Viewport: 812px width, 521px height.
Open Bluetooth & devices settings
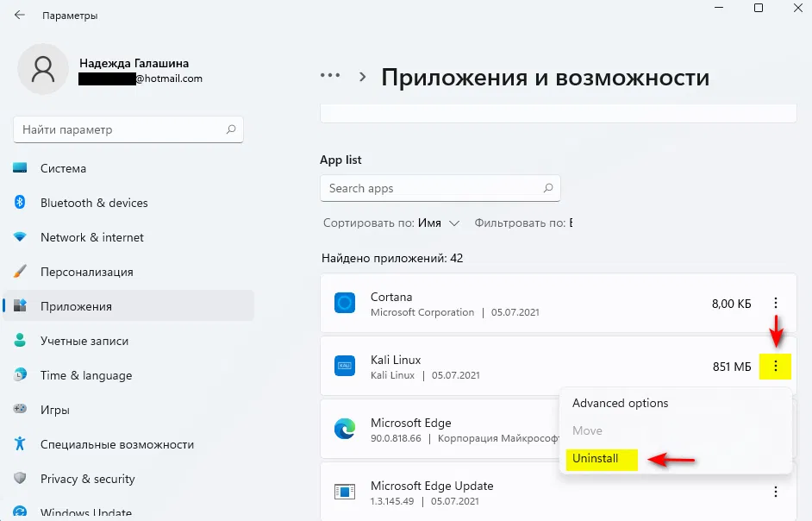[x=94, y=203]
